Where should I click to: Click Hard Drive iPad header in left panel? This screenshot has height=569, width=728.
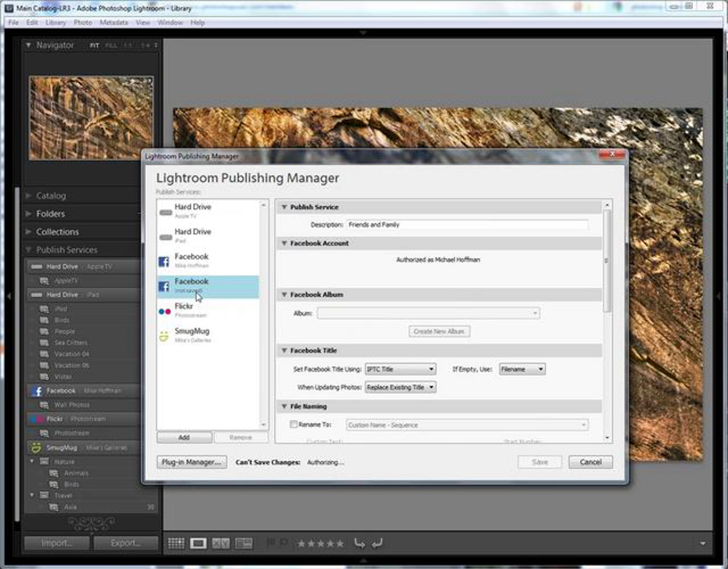(x=83, y=295)
